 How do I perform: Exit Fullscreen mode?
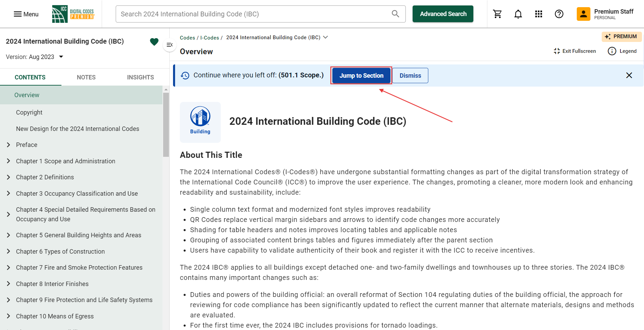click(x=575, y=51)
